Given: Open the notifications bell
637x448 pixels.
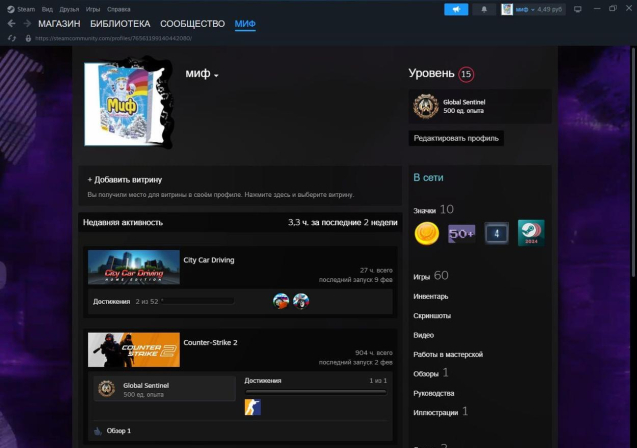Looking at the screenshot, I should tap(485, 9).
